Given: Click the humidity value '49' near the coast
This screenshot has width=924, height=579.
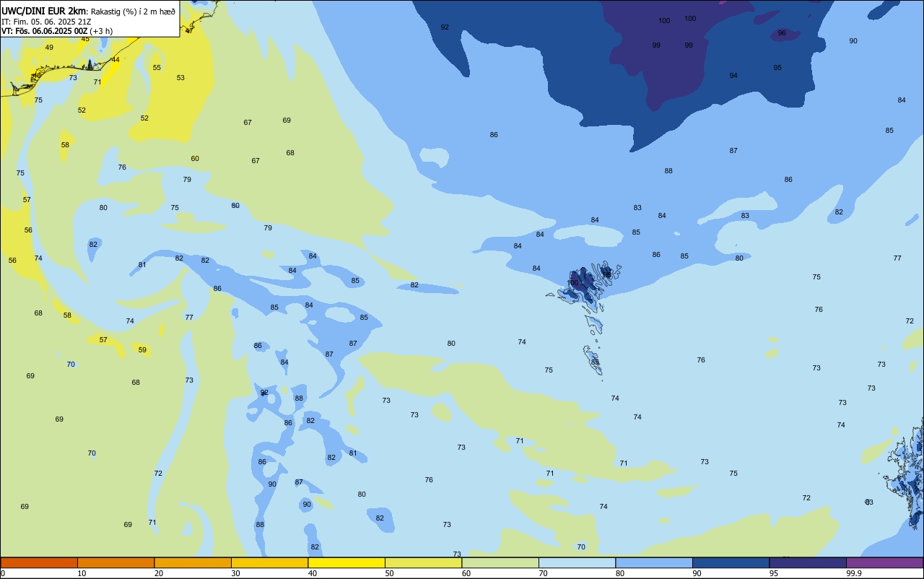Looking at the screenshot, I should 49,48.
